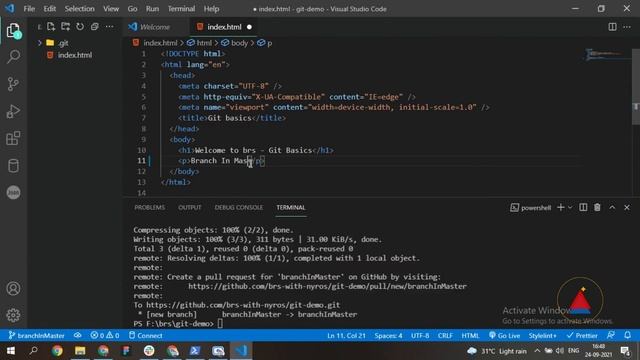640x360 pixels.
Task: Change language mode via HTML status item
Action: point(470,335)
